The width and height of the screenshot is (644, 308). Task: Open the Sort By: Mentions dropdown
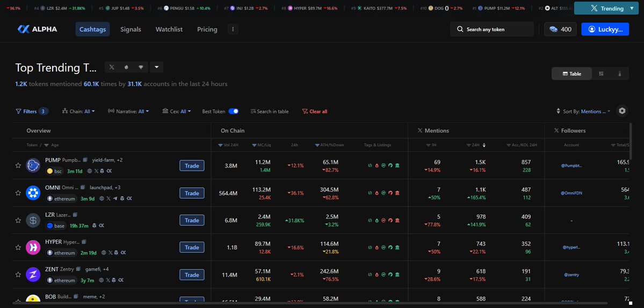point(584,111)
